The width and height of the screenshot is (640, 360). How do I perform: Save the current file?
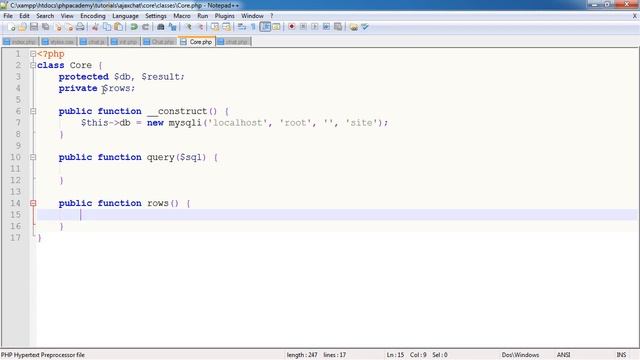(34, 27)
